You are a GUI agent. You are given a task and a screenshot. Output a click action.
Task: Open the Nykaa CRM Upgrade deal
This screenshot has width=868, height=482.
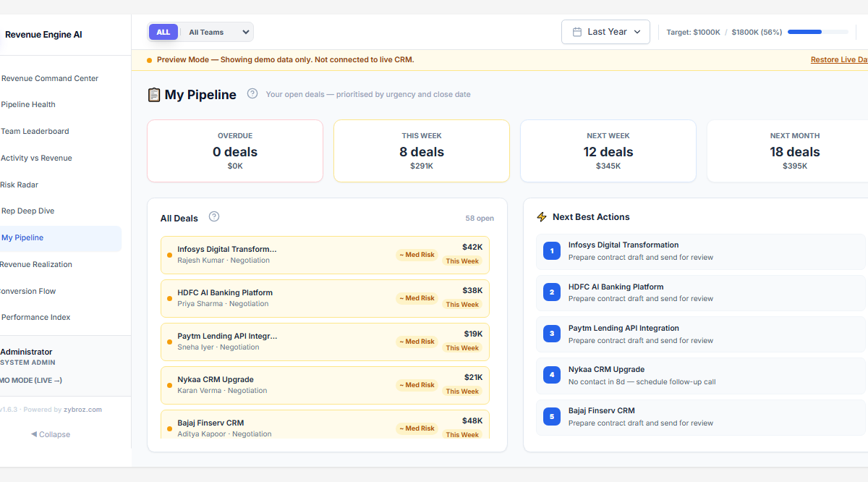[325, 385]
